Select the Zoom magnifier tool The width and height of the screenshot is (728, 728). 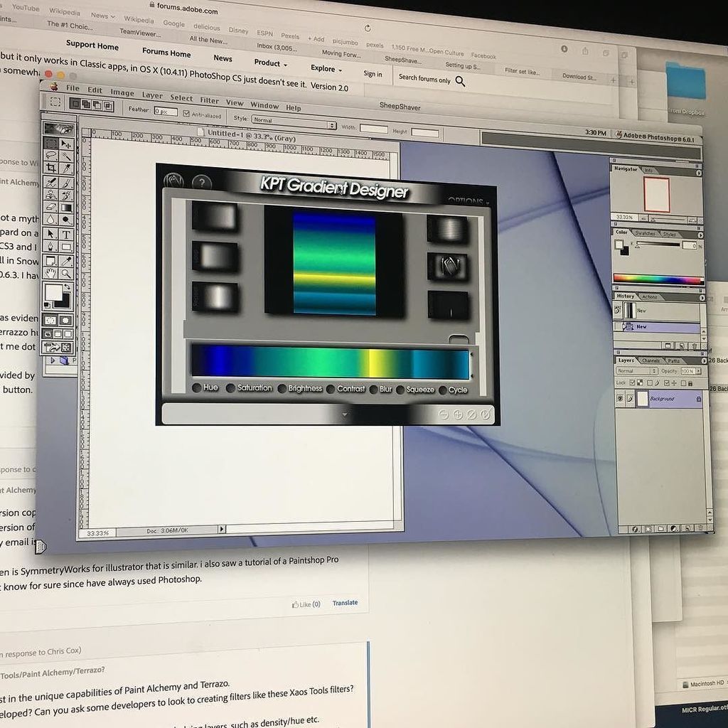(x=66, y=274)
